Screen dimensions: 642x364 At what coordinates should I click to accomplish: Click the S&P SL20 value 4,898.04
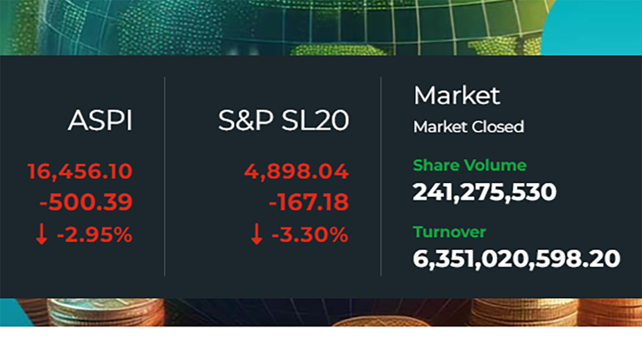[x=296, y=172]
